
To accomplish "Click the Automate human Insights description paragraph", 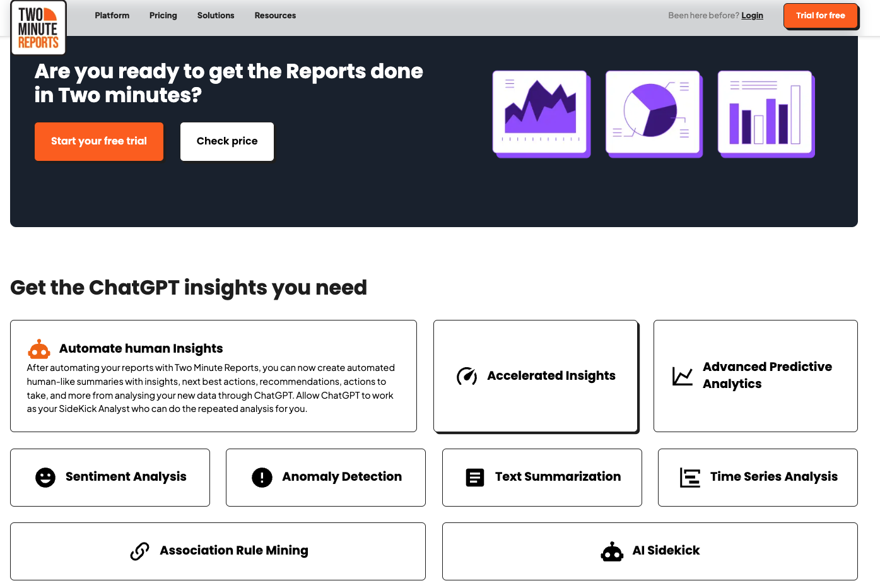I will [x=211, y=389].
